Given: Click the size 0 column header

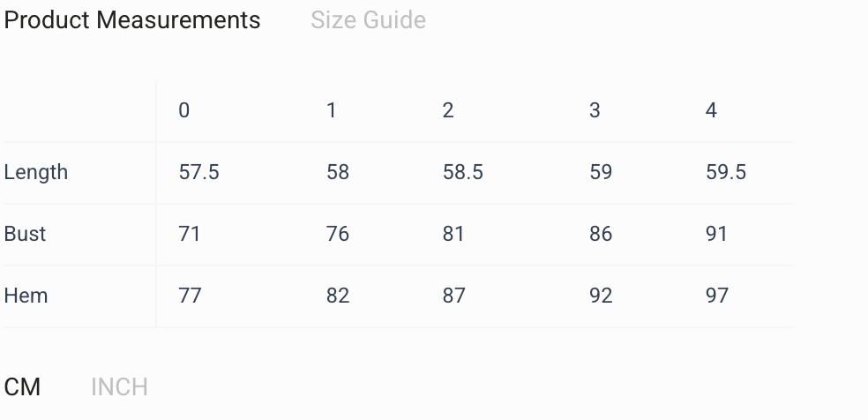Looking at the screenshot, I should pos(183,110).
